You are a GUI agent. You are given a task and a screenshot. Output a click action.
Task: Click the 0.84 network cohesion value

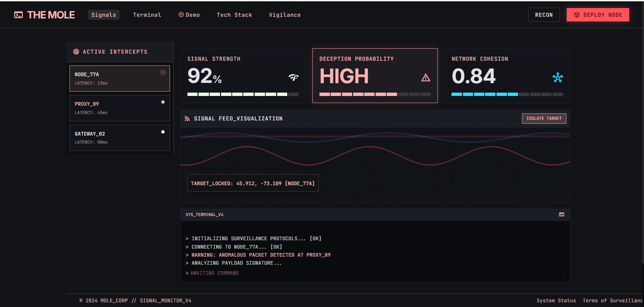[x=474, y=76]
